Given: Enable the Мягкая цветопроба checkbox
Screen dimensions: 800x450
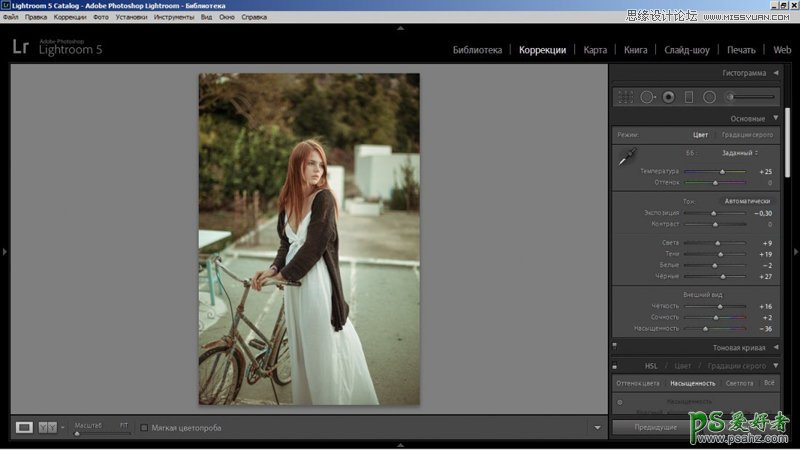Looking at the screenshot, I should [144, 428].
